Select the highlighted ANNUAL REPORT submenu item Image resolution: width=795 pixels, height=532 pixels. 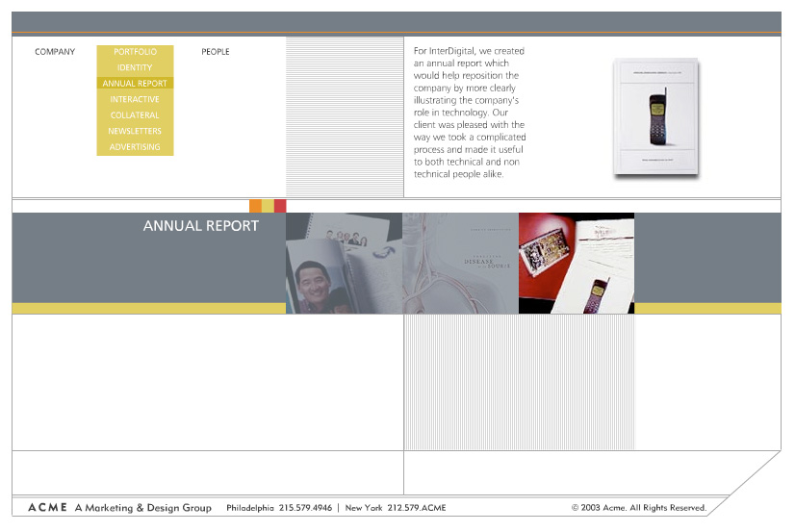coord(135,84)
